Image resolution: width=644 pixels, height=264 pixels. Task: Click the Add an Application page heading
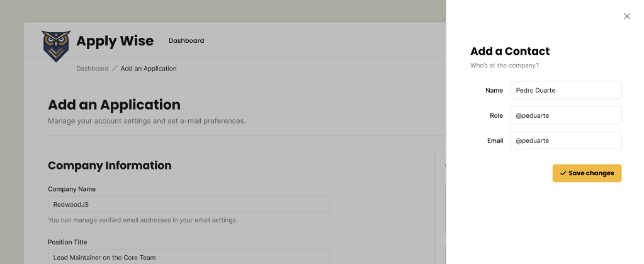(114, 105)
